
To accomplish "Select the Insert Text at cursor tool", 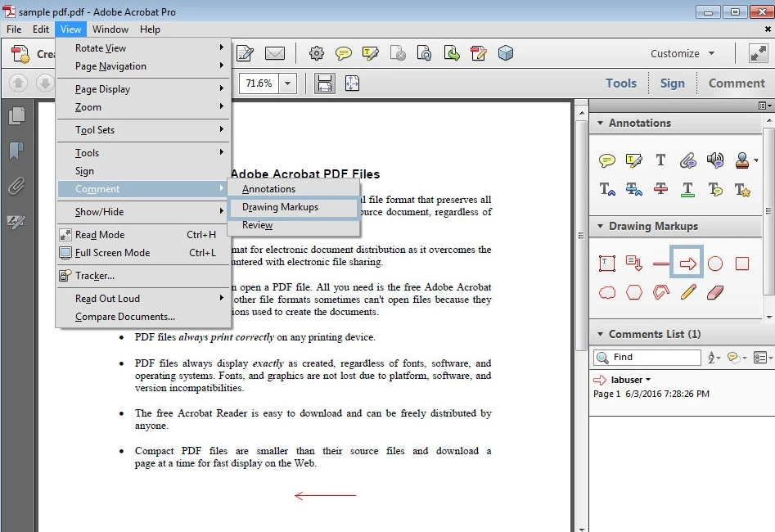I will (607, 189).
